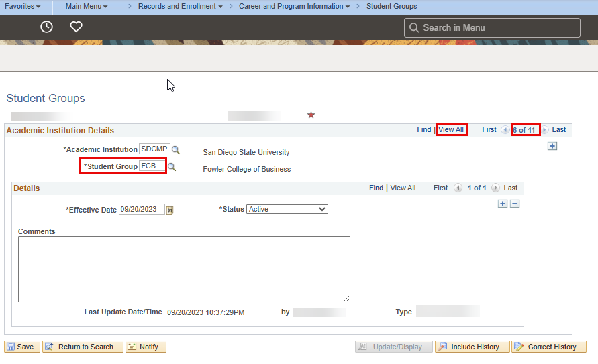Focus the Academic Institution field SDCMP
The image size is (598, 364).
point(154,149)
